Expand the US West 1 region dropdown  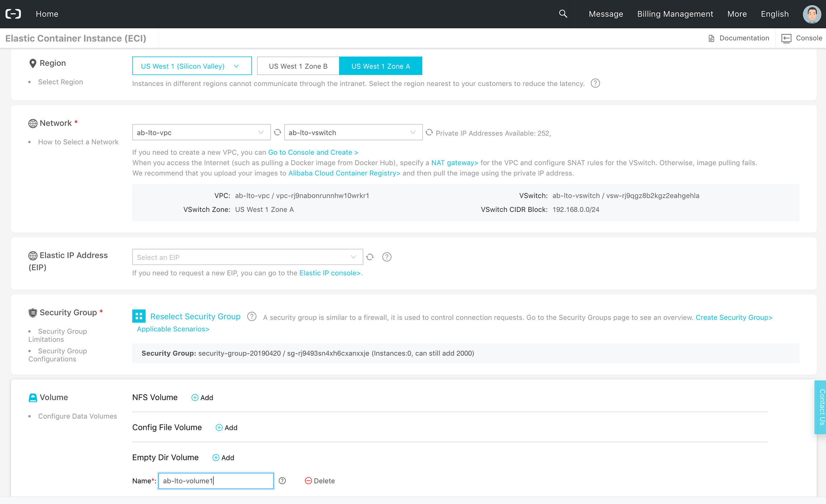[x=192, y=66]
